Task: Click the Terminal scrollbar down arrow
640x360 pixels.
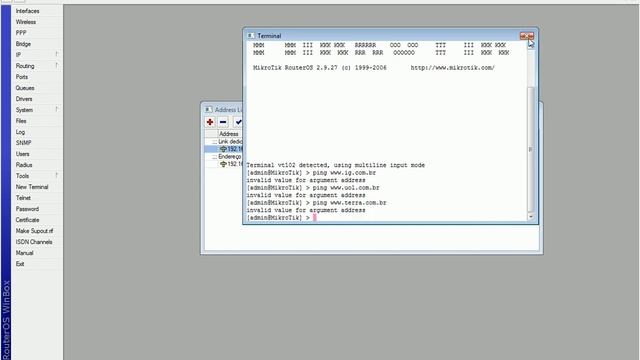Action: 531,217
